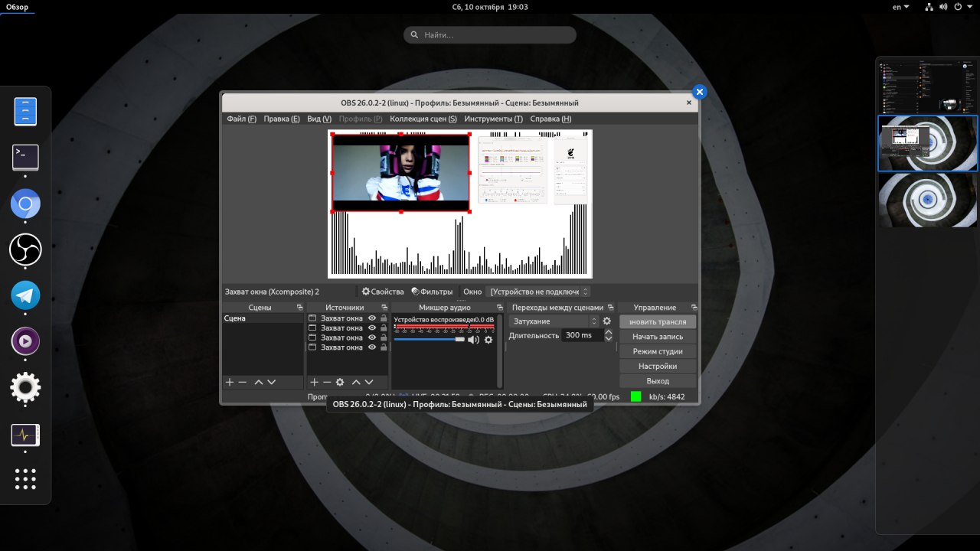Toggle visibility of third Захват окна source

coord(372,337)
